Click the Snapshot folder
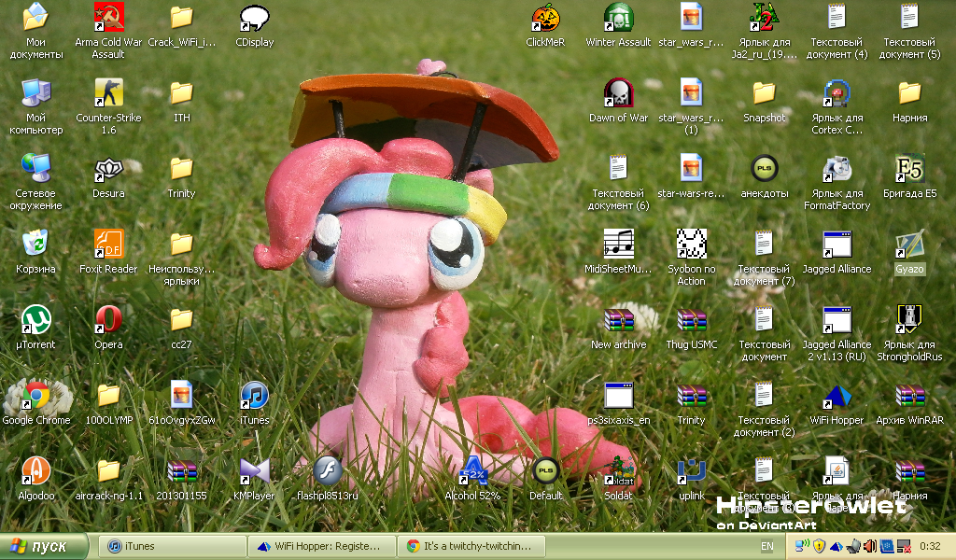 [764, 92]
